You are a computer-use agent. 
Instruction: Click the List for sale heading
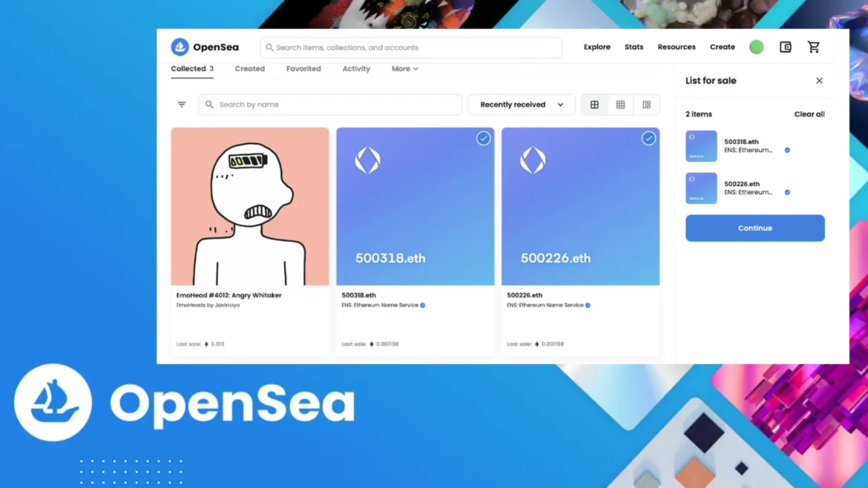click(711, 81)
